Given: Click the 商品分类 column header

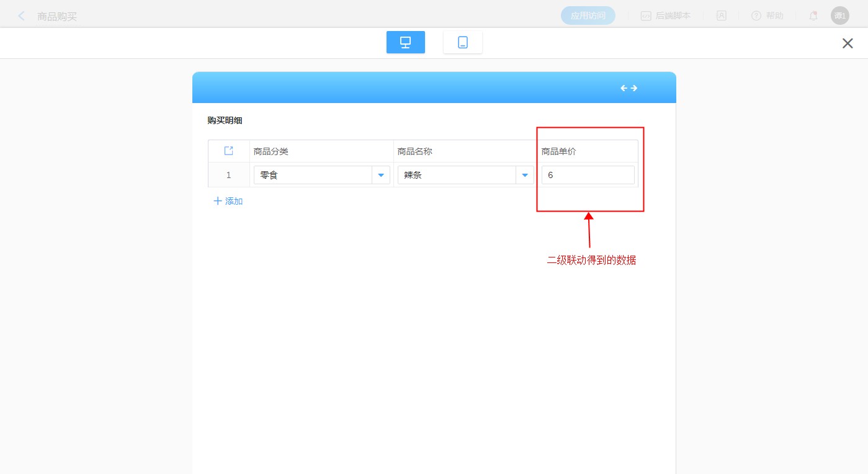Looking at the screenshot, I should click(x=271, y=151).
